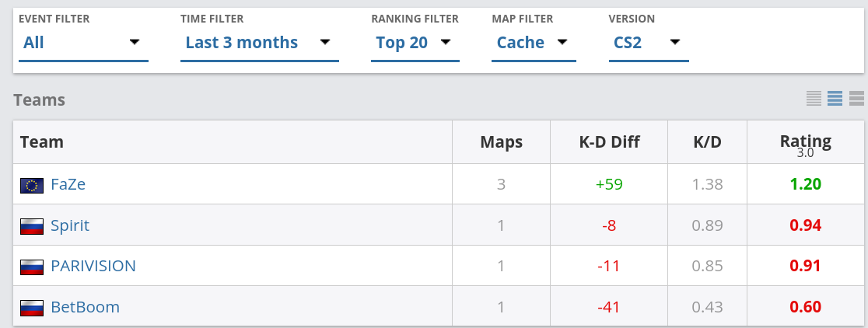The width and height of the screenshot is (868, 328).
Task: Sort table by Maps column header
Action: pos(502,142)
